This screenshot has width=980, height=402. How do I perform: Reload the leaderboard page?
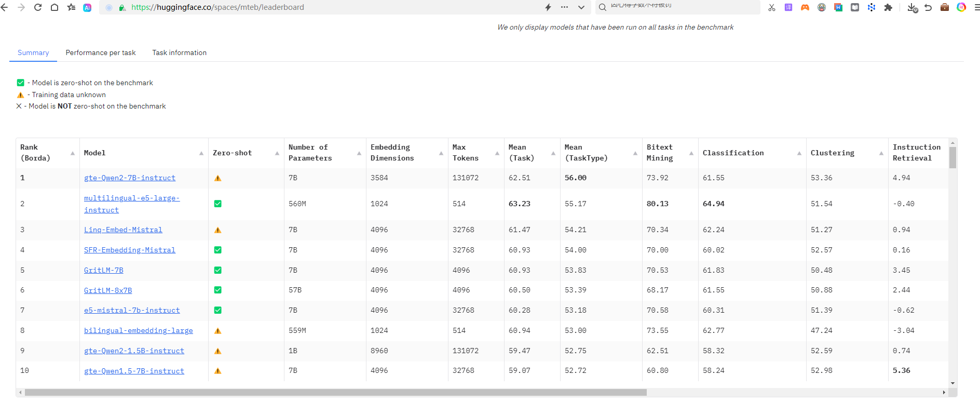[x=38, y=7]
